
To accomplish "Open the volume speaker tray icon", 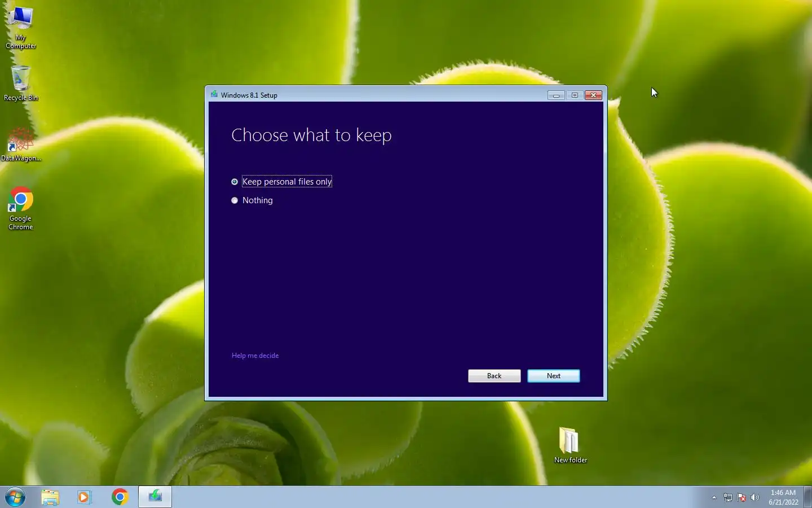I will tap(755, 498).
